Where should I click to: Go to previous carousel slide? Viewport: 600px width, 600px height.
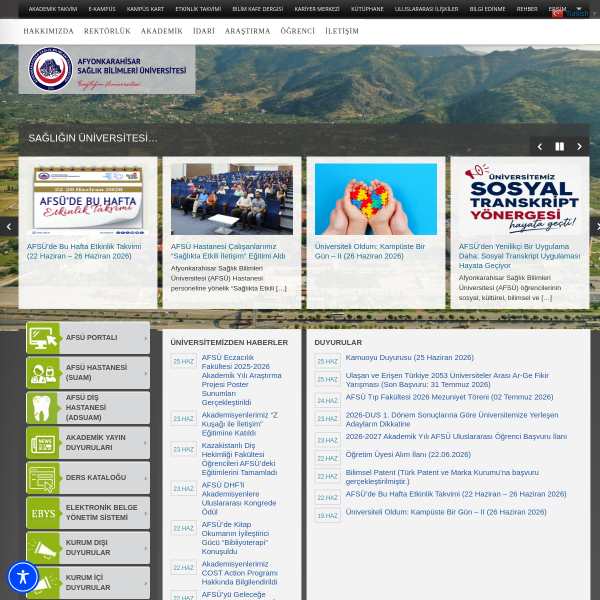pos(540,147)
